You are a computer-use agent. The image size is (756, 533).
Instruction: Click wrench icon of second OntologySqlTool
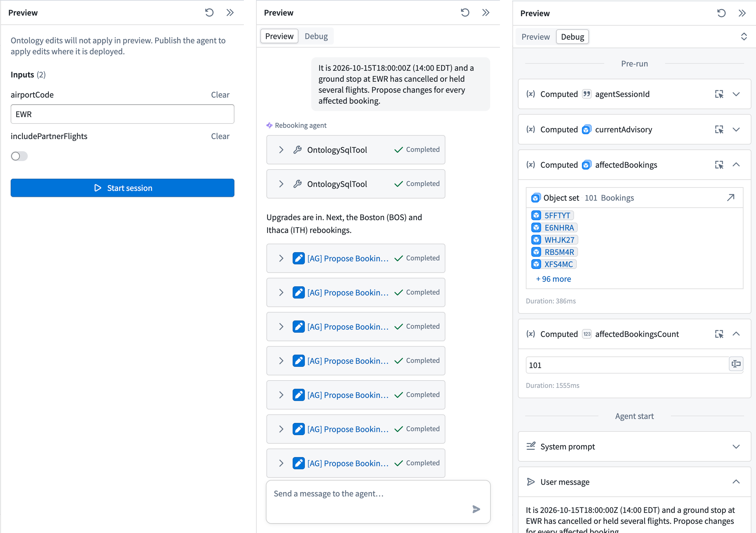298,184
